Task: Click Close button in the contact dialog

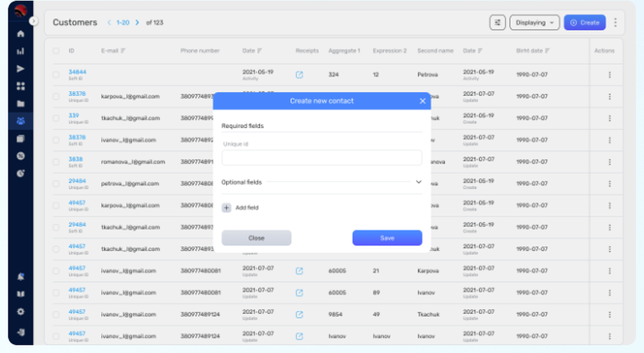Action: tap(256, 238)
